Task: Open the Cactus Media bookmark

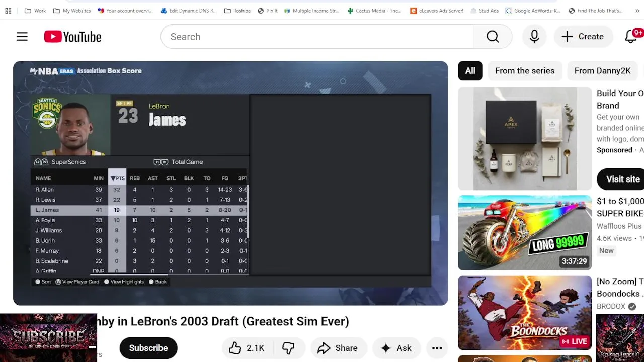Action: point(375,11)
